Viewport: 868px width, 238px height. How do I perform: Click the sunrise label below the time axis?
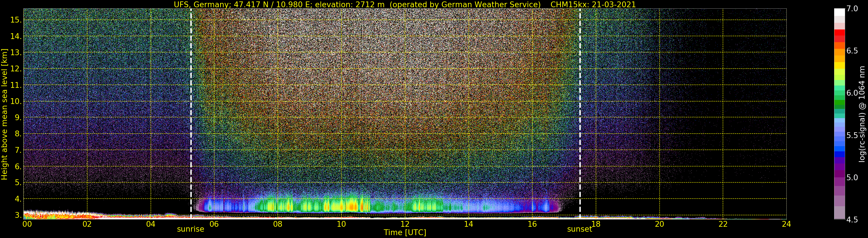190,229
